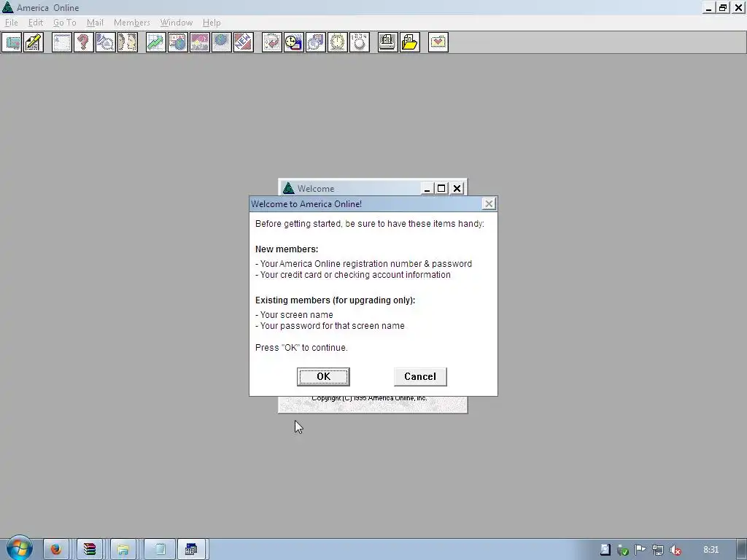Click the directory of services magnifier icon
Image resolution: width=747 pixels, height=560 pixels.
pyautogui.click(x=106, y=42)
